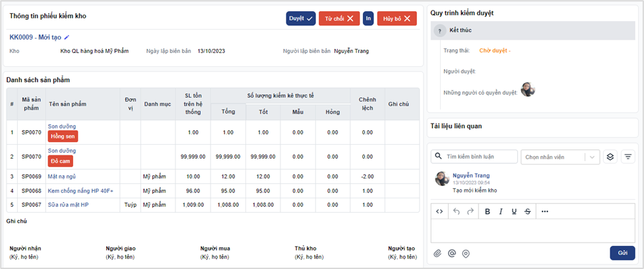The image size is (644, 269).
Task: Open the Mặt nạ ngủ product link
Action: coord(62,176)
